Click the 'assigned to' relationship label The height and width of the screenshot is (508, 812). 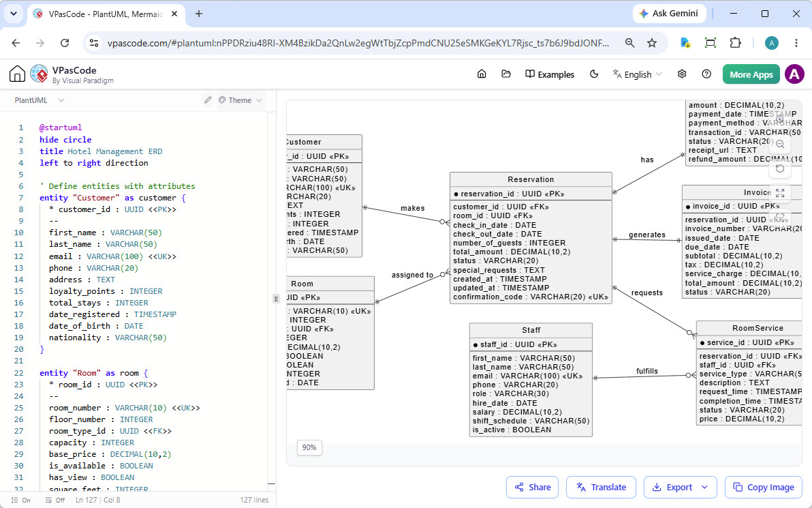click(x=412, y=275)
